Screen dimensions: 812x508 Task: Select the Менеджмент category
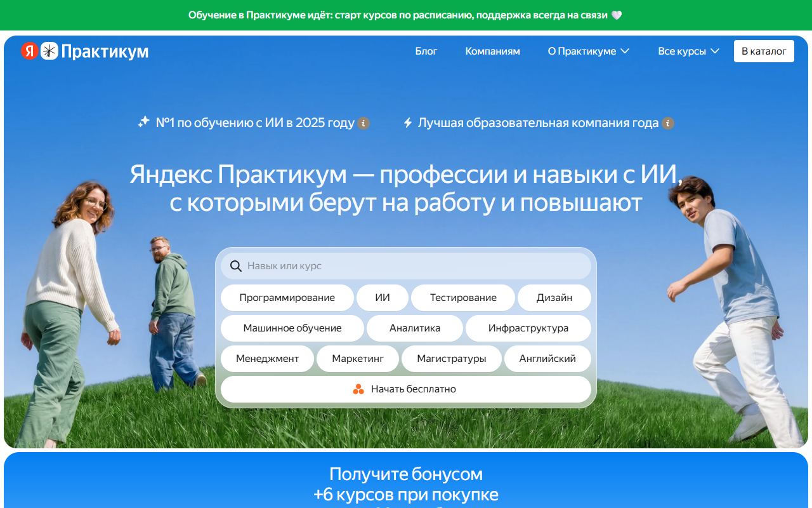[x=267, y=359]
